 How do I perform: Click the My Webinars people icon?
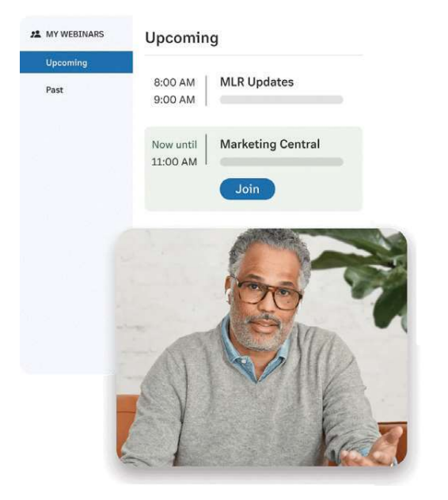[36, 34]
